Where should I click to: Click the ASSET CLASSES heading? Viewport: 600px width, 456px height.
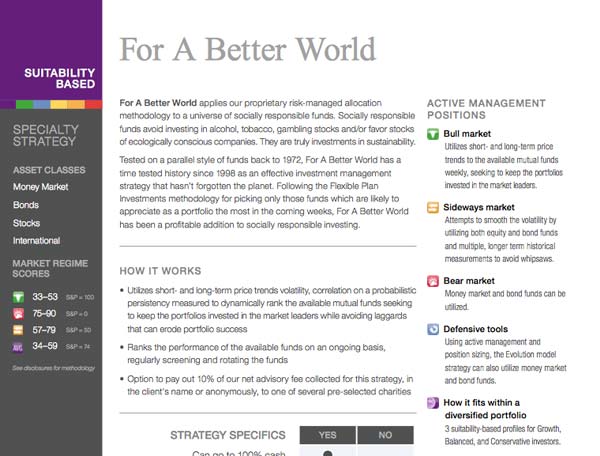click(49, 170)
